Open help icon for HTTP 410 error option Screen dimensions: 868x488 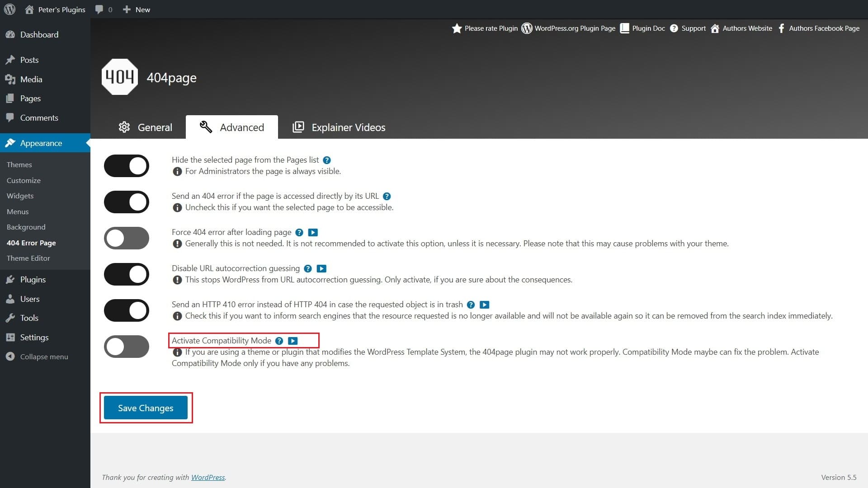click(x=471, y=305)
